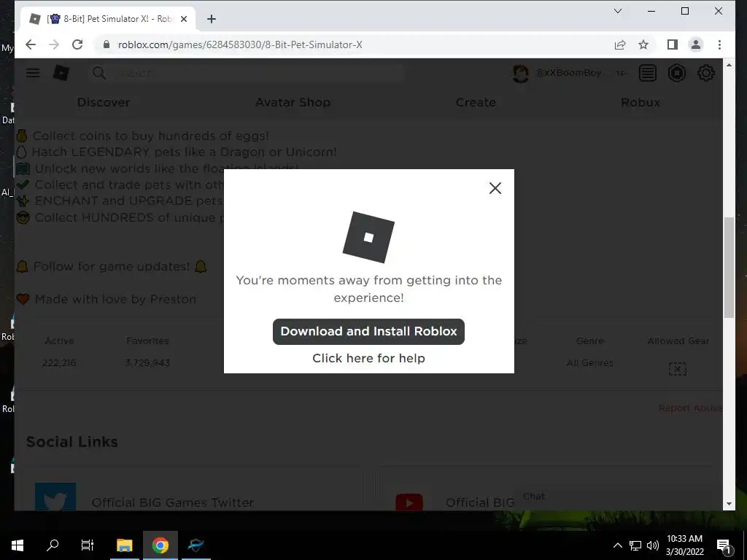Viewport: 747px width, 560px height.
Task: Open Roblox settings gear
Action: coord(705,74)
